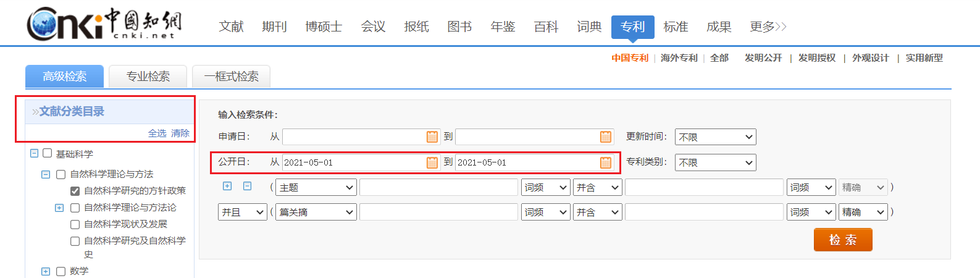Open calendar for 公开日 end date
The image size is (980, 278).
(x=606, y=162)
